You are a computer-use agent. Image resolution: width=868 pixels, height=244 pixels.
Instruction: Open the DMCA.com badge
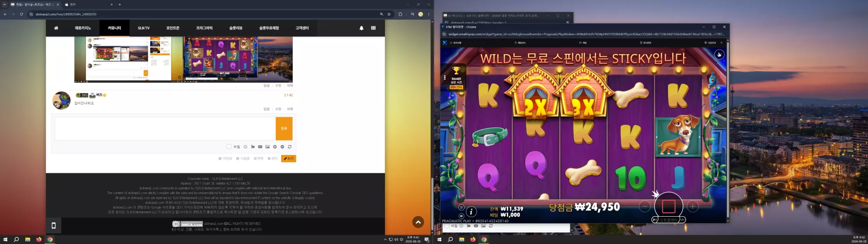tap(187, 224)
